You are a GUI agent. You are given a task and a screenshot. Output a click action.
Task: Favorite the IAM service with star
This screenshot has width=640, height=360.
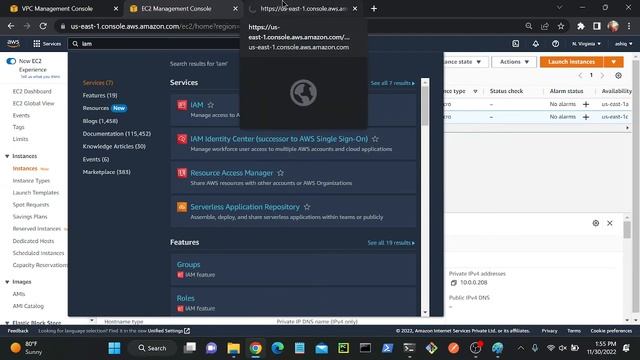pos(211,105)
